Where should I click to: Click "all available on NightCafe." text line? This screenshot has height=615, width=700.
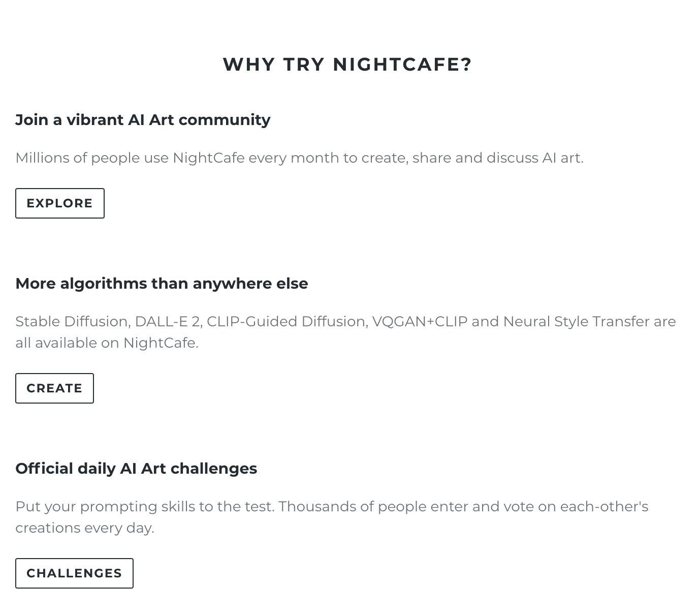[x=107, y=343]
